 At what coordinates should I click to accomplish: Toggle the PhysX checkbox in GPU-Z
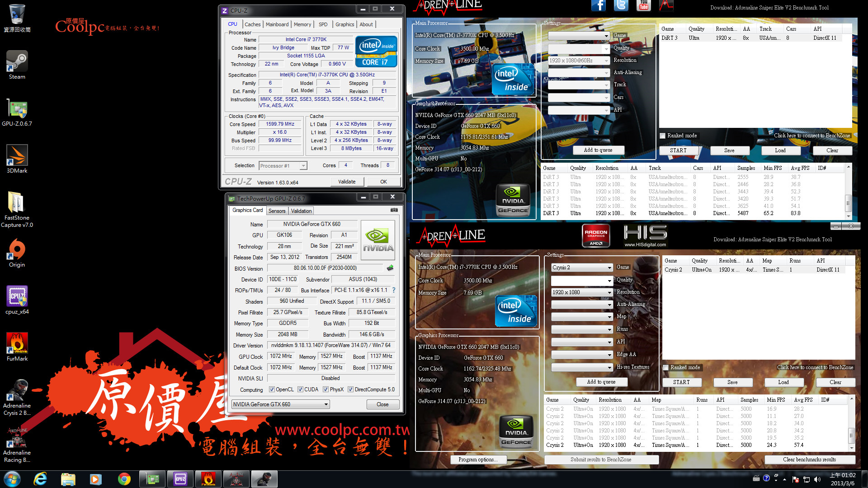[325, 389]
